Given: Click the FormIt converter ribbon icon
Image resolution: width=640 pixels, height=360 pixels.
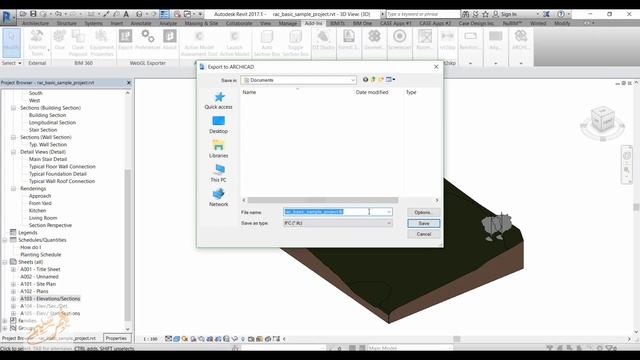Looking at the screenshot, I should (x=349, y=40).
